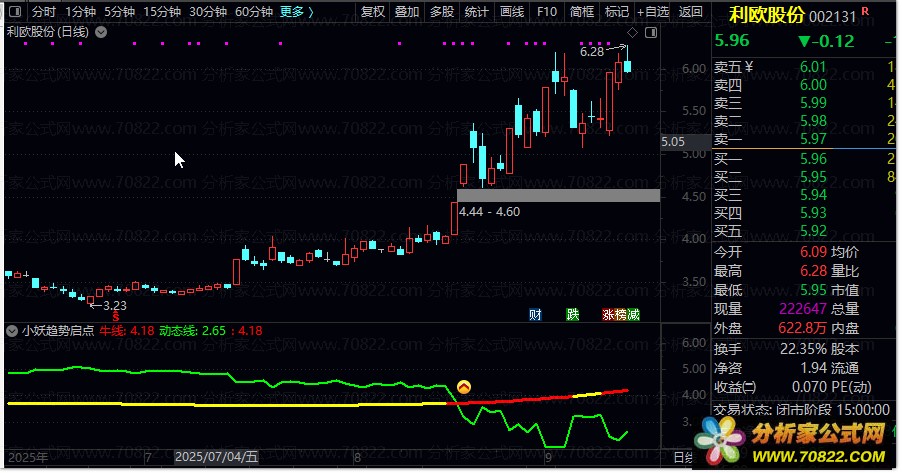Click the red S signal marker near 3.23
The width and height of the screenshot is (902, 473).
pos(116,316)
